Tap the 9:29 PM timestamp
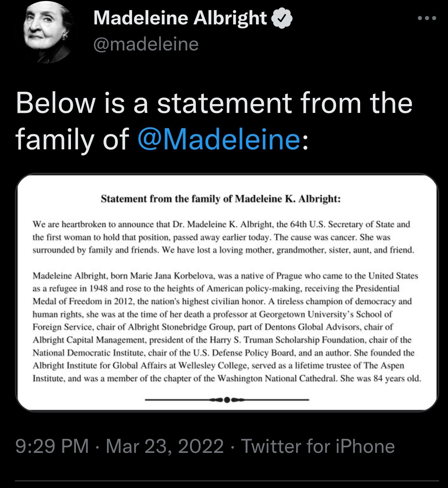This screenshot has width=448, height=488. pos(52,446)
